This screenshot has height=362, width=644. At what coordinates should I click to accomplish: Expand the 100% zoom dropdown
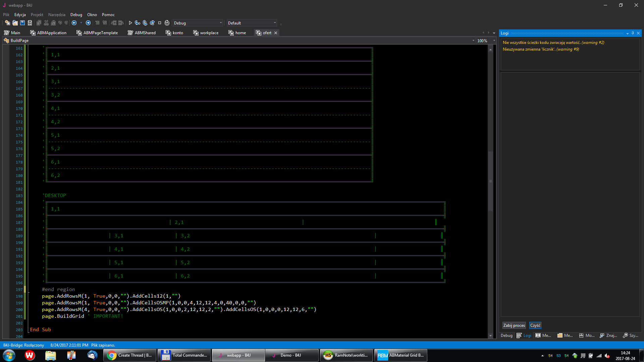[x=494, y=41]
